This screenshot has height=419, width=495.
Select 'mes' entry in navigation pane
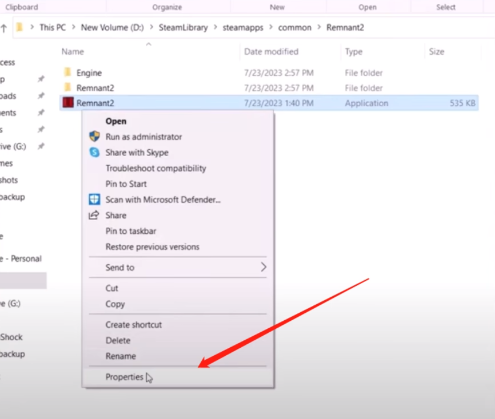tap(7, 163)
